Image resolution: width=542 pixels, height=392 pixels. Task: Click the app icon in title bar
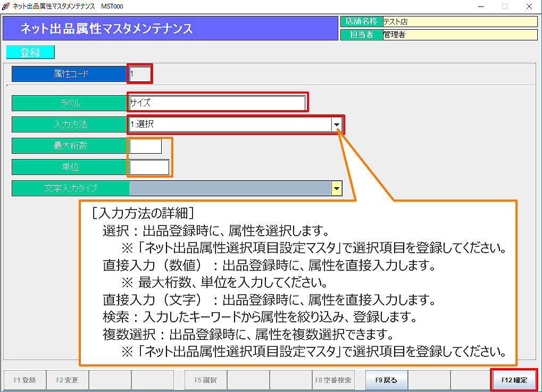click(x=5, y=6)
